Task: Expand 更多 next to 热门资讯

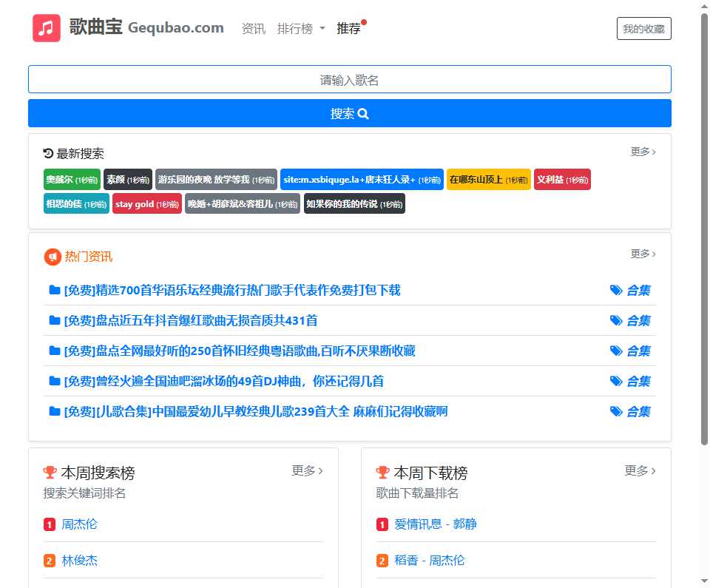Action: pos(640,253)
